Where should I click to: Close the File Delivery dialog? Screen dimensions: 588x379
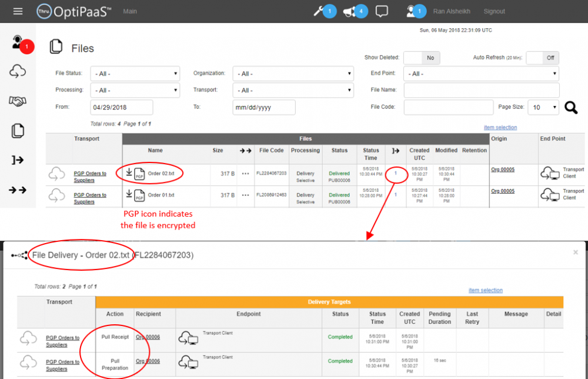coord(576,252)
